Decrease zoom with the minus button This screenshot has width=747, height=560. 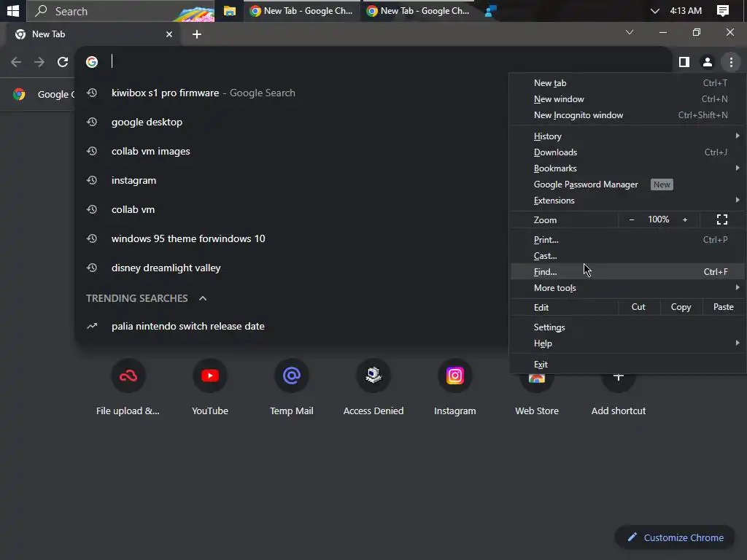[632, 219]
